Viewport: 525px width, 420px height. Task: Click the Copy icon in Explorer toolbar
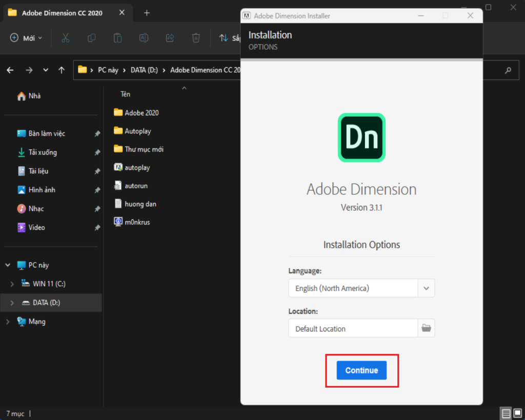[x=91, y=38]
